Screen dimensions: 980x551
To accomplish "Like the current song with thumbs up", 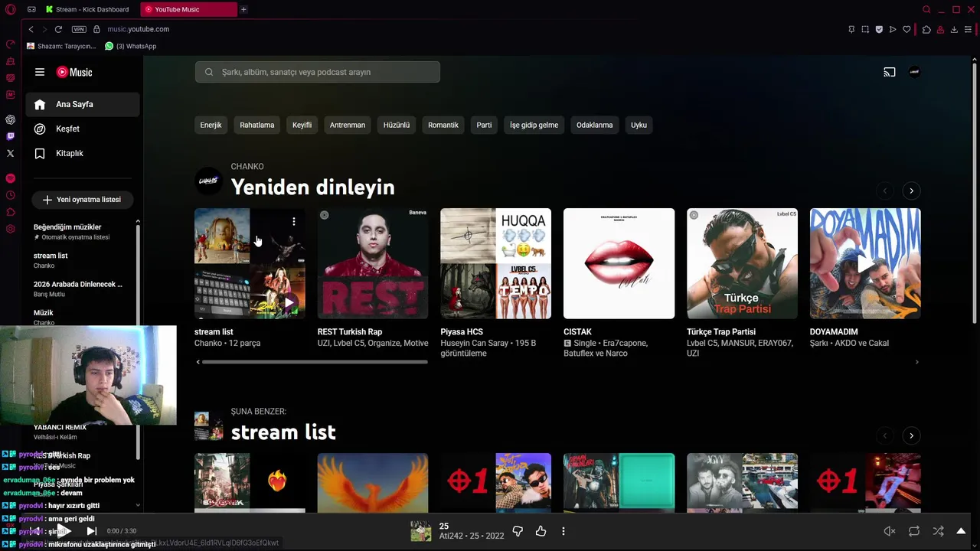I will 541,531.
